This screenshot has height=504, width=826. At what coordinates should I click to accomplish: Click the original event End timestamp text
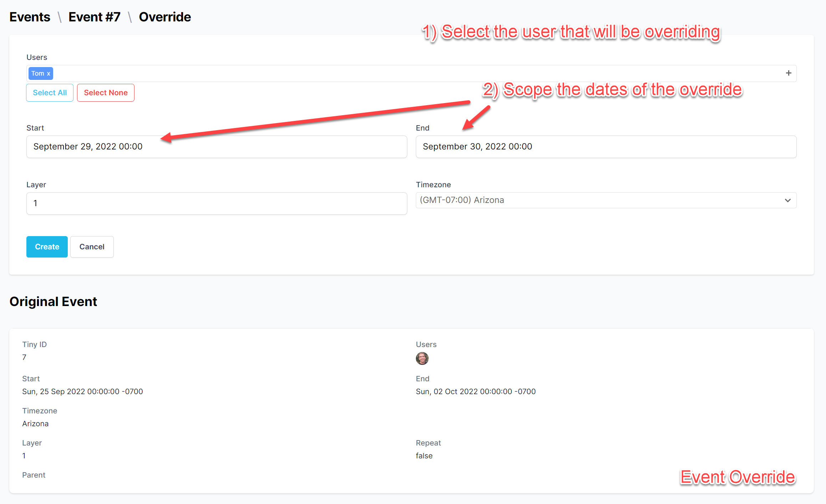pyautogui.click(x=475, y=392)
